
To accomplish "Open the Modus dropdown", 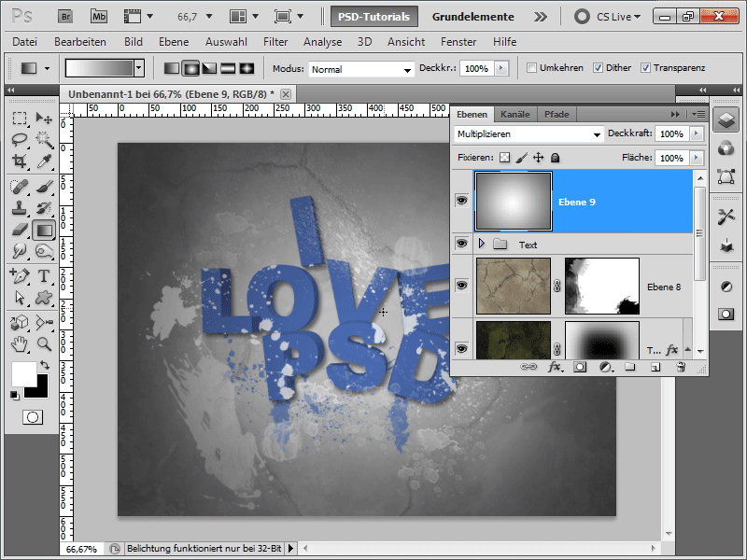I will click(360, 69).
